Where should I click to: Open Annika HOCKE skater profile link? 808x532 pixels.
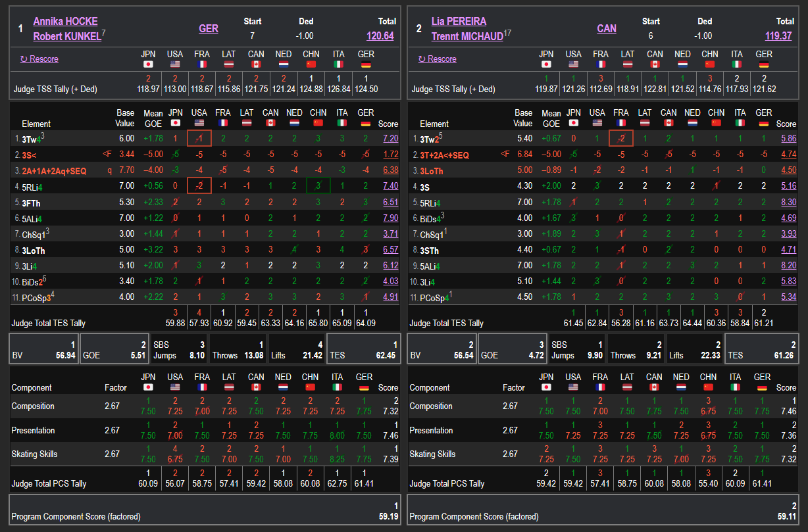[65, 22]
